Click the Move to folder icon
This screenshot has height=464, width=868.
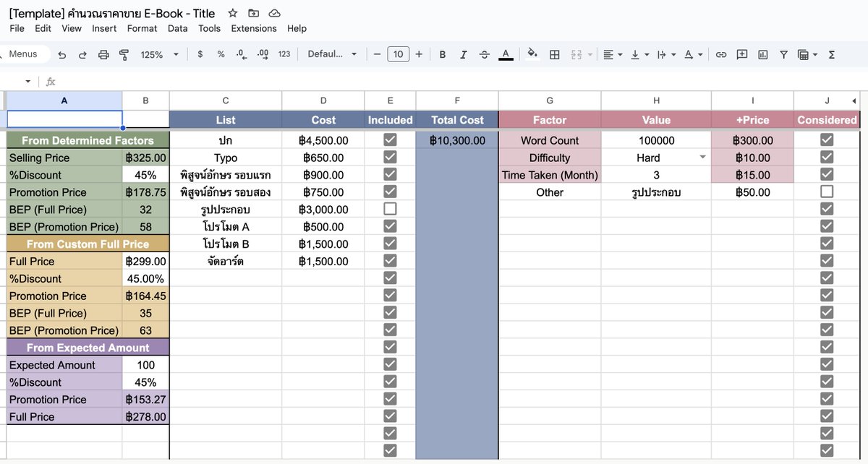(253, 13)
